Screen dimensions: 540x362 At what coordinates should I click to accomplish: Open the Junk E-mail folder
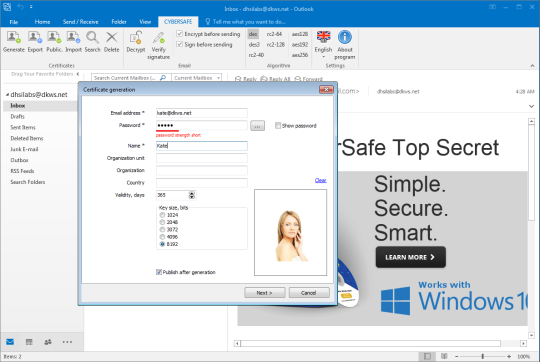coord(24,149)
